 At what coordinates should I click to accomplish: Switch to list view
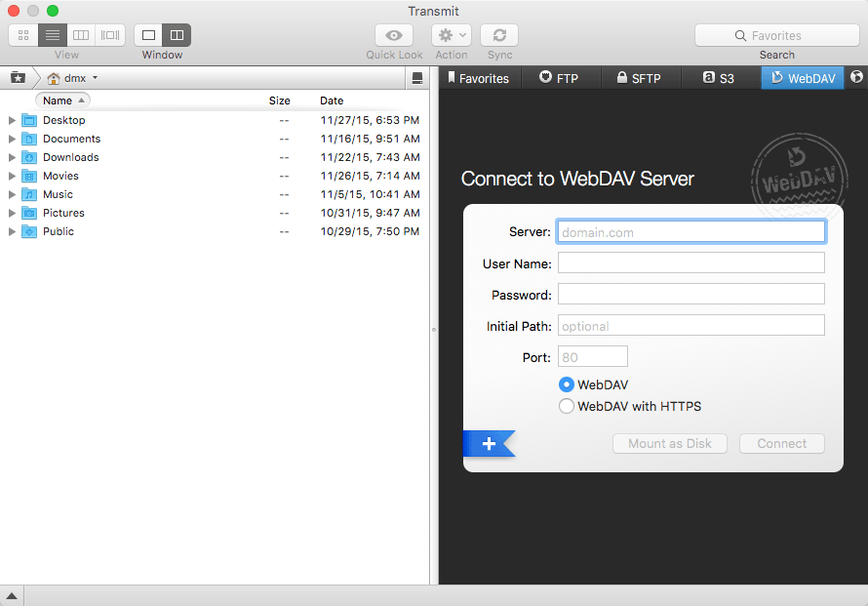53,35
